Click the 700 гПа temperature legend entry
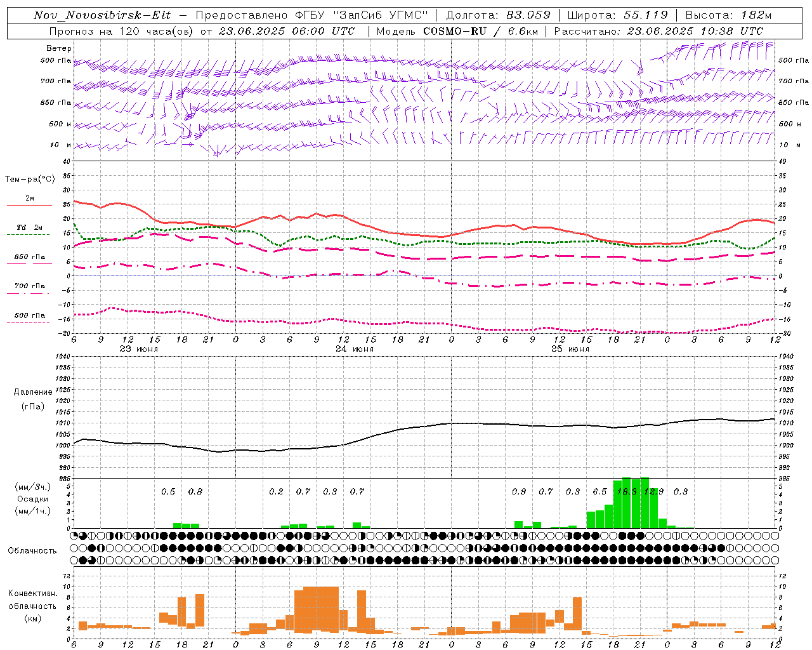Viewport: 812px width, 650px height. click(x=29, y=289)
